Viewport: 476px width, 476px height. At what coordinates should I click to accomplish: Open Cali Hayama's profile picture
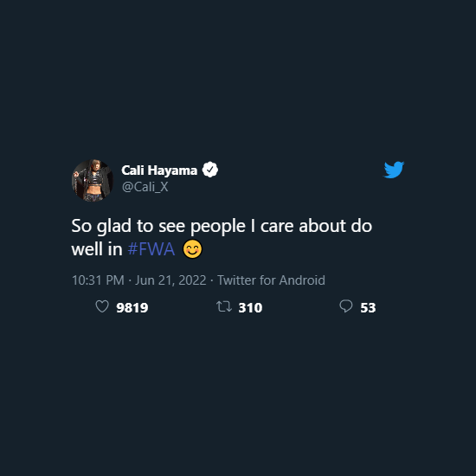pyautogui.click(x=93, y=180)
